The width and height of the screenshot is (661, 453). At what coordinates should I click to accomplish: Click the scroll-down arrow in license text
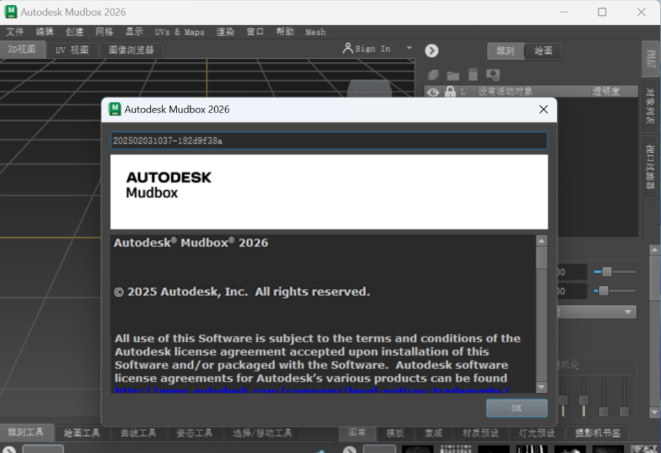click(541, 386)
